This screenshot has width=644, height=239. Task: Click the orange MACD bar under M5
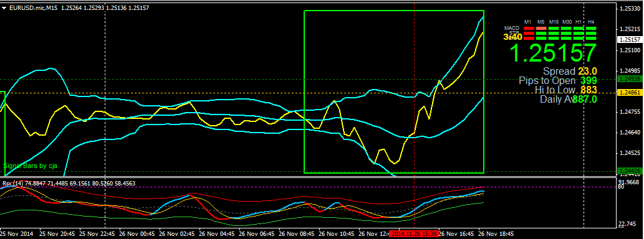pyautogui.click(x=541, y=28)
